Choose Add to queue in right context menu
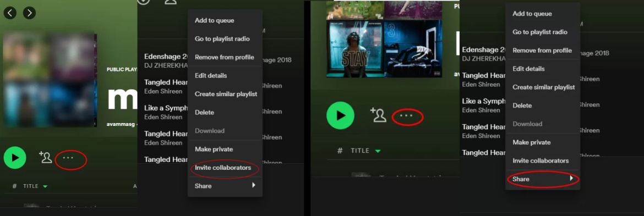This screenshot has height=216, width=644. tap(543, 14)
